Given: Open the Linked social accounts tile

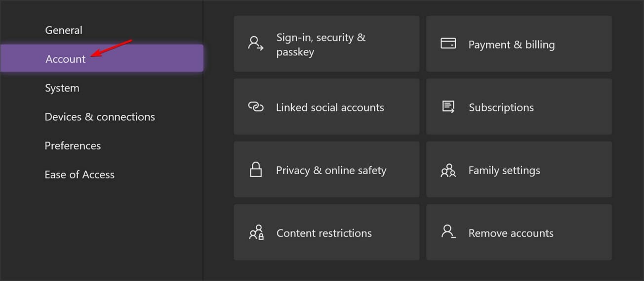Looking at the screenshot, I should pyautogui.click(x=326, y=106).
